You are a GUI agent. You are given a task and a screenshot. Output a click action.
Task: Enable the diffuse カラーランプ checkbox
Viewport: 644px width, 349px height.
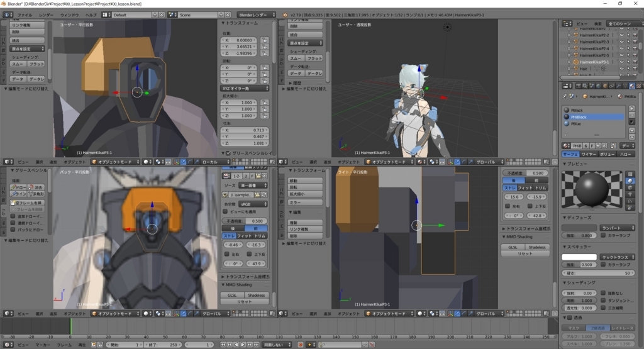[x=603, y=235]
